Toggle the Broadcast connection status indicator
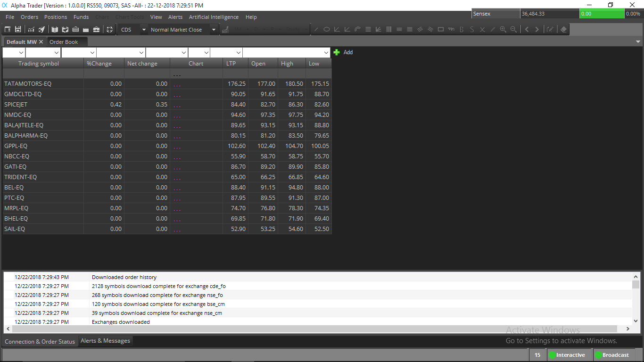Viewport: 644px width, 362px height. tap(611, 355)
